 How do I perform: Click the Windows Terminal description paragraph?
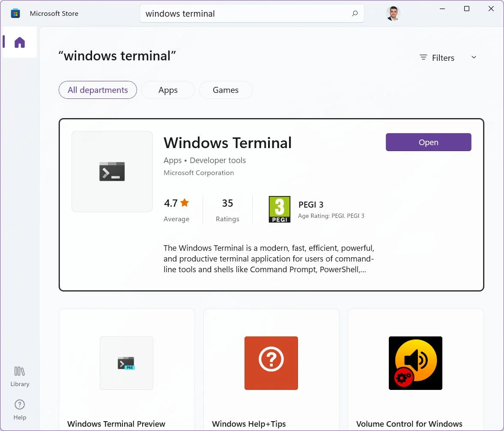(269, 259)
